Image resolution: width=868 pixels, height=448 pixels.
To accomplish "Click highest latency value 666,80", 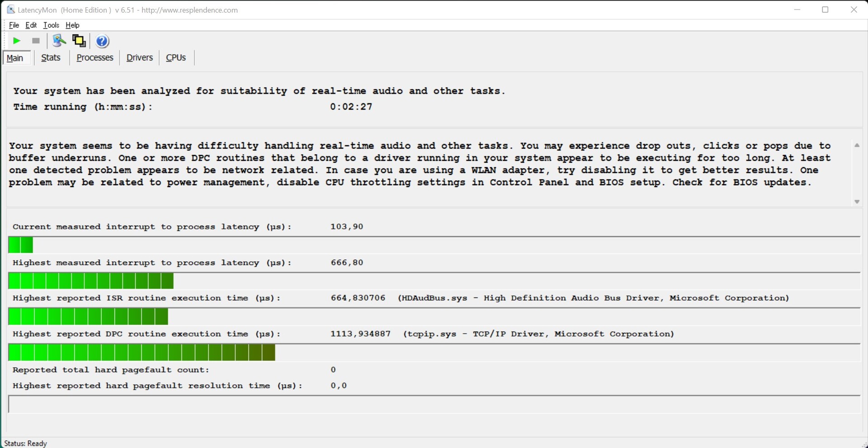I will pyautogui.click(x=347, y=263).
